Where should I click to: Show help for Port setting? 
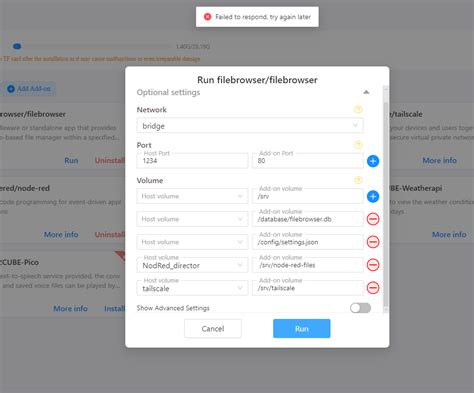358,145
